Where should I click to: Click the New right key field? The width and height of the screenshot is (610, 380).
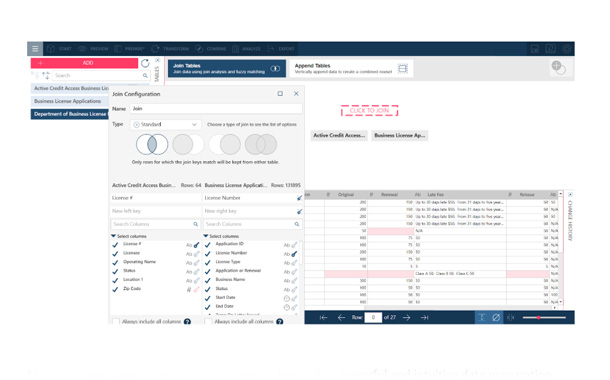point(249,211)
